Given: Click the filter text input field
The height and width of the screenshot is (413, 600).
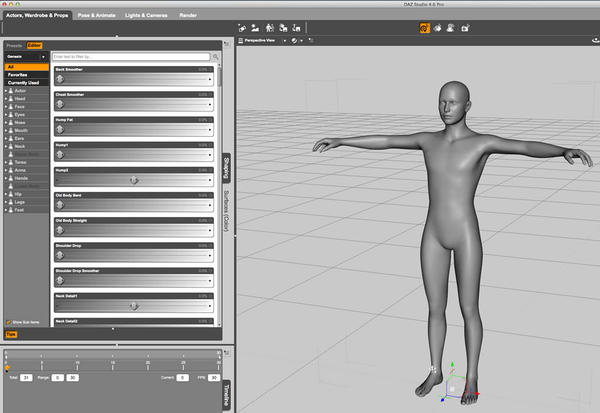Looking at the screenshot, I should (x=130, y=57).
